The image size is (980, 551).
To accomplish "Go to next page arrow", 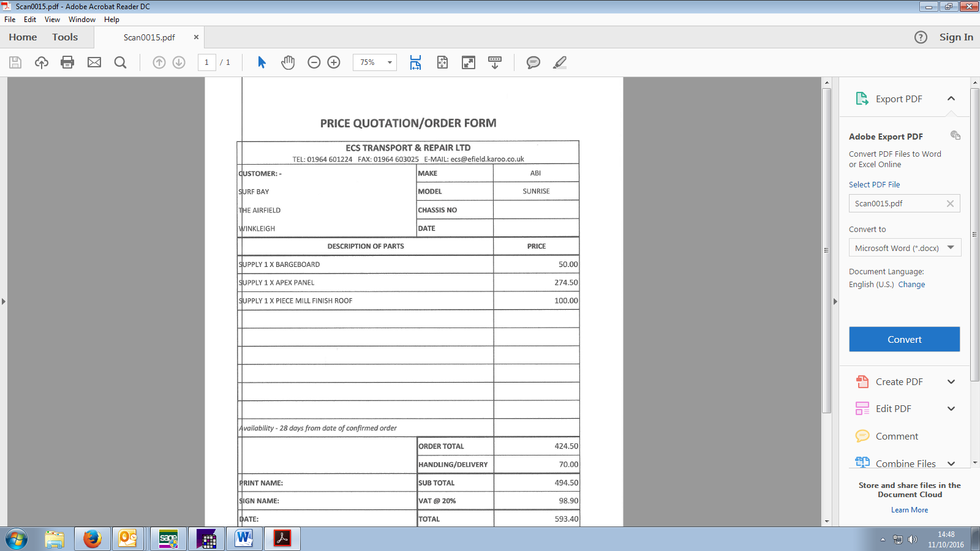I will 179,62.
